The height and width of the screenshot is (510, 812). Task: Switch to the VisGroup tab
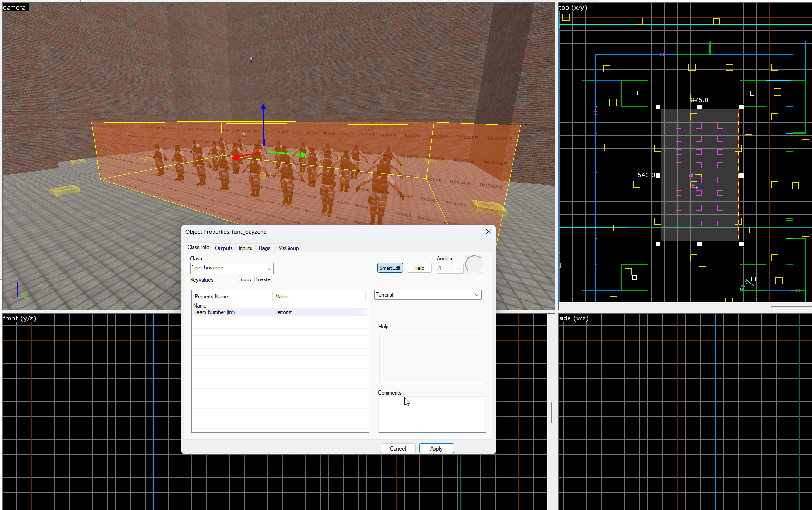289,248
